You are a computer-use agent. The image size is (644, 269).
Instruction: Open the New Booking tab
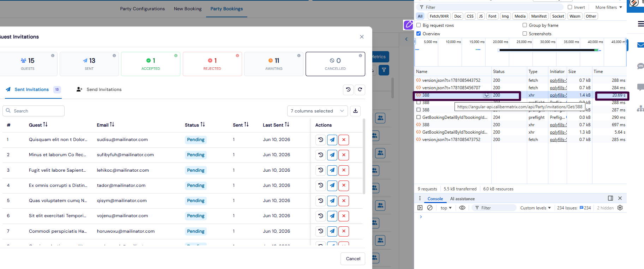click(188, 9)
